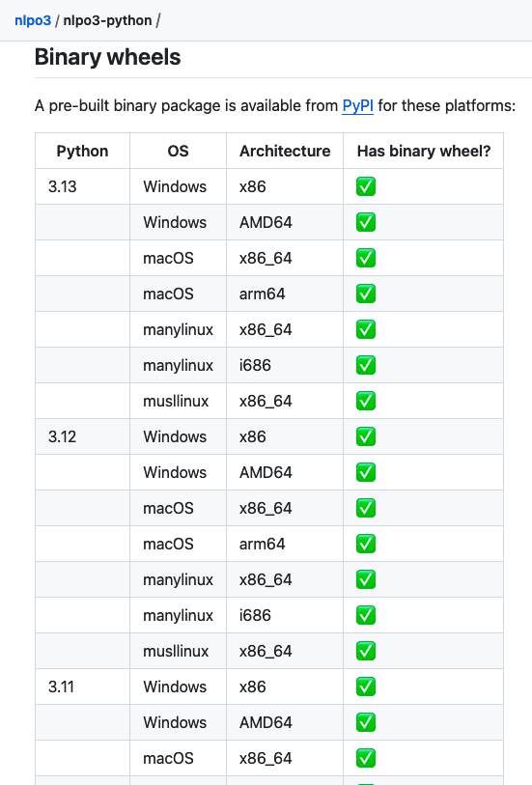Click the Architecture column header

coord(285,151)
